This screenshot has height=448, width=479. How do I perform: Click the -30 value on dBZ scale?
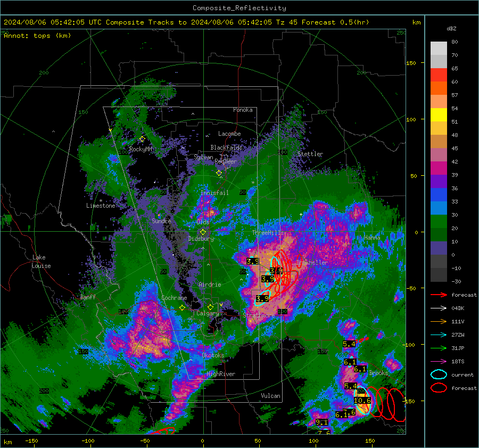click(x=456, y=281)
